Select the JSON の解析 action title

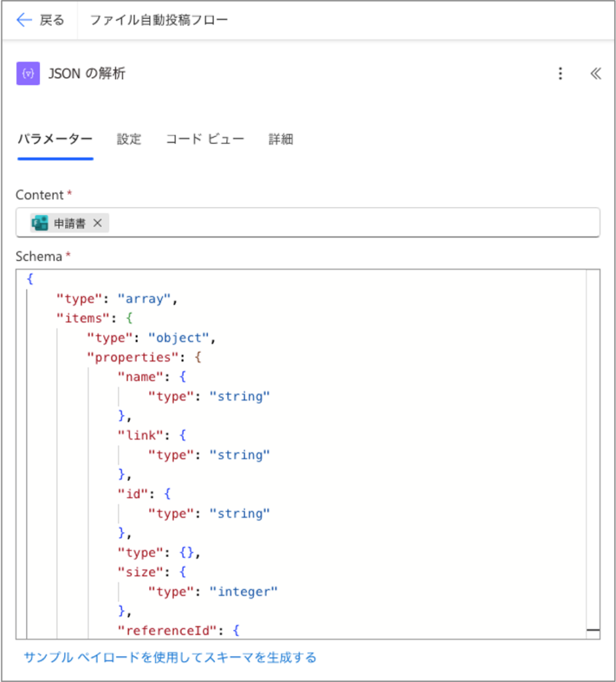(x=87, y=74)
